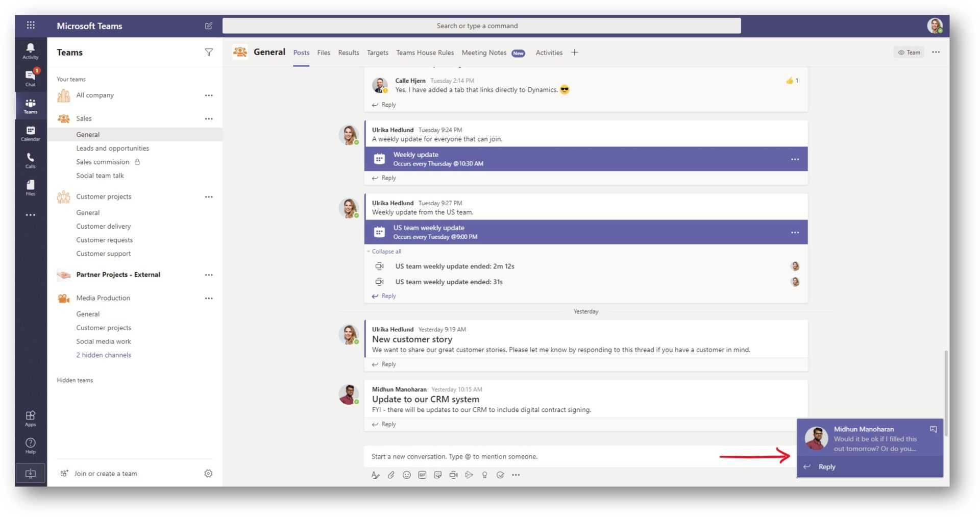This screenshot has width=980, height=517.
Task: Open Files in the app rail
Action: pyautogui.click(x=31, y=187)
